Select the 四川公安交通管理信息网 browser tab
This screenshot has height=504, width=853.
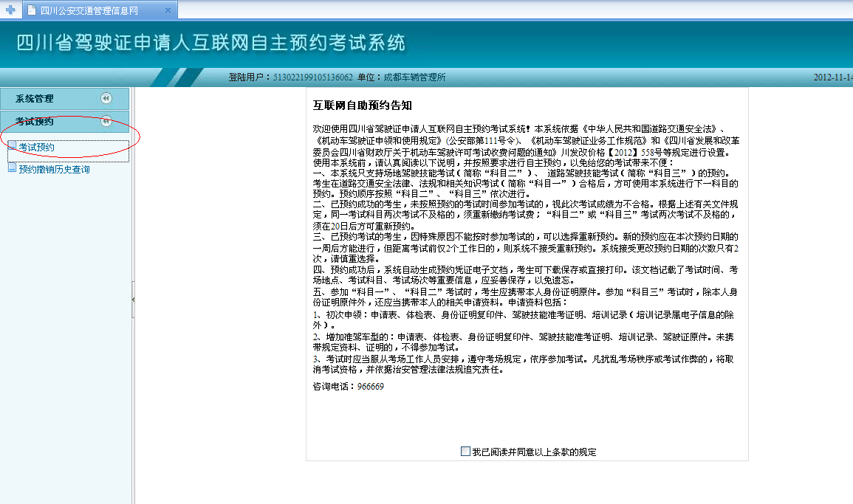pyautogui.click(x=100, y=10)
